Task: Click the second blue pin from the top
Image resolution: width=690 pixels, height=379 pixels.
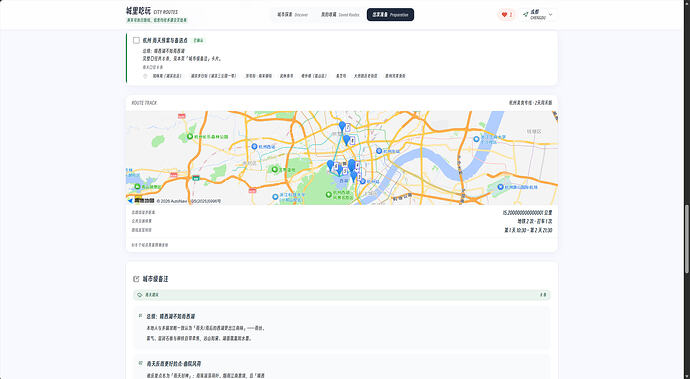Action: (346, 140)
